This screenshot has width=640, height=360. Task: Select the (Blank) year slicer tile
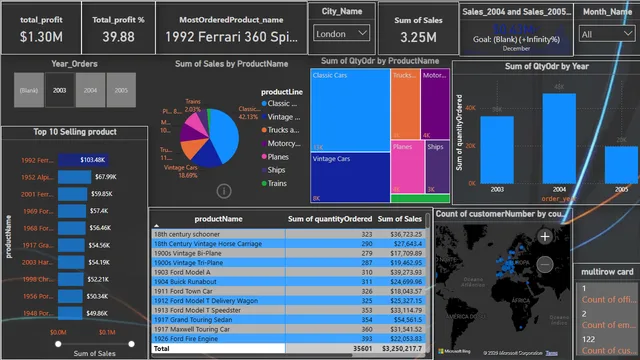29,90
